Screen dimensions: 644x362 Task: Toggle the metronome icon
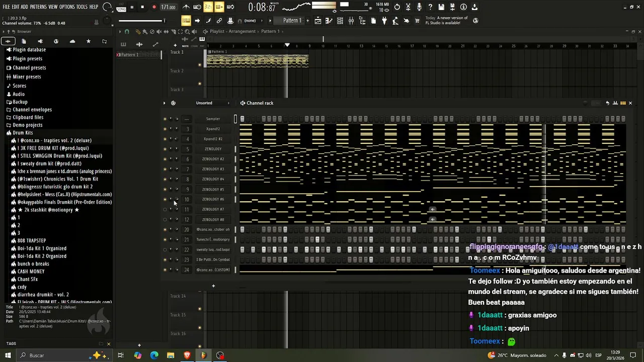click(186, 7)
